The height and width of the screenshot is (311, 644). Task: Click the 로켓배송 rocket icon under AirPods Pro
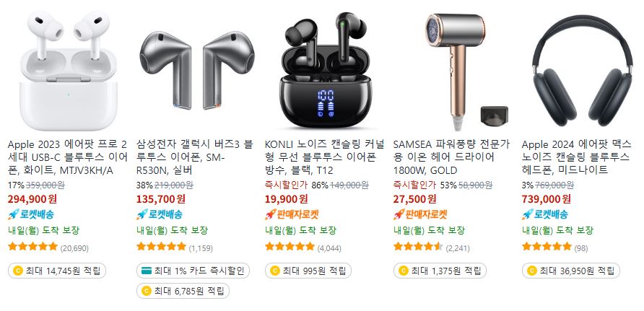(13, 214)
